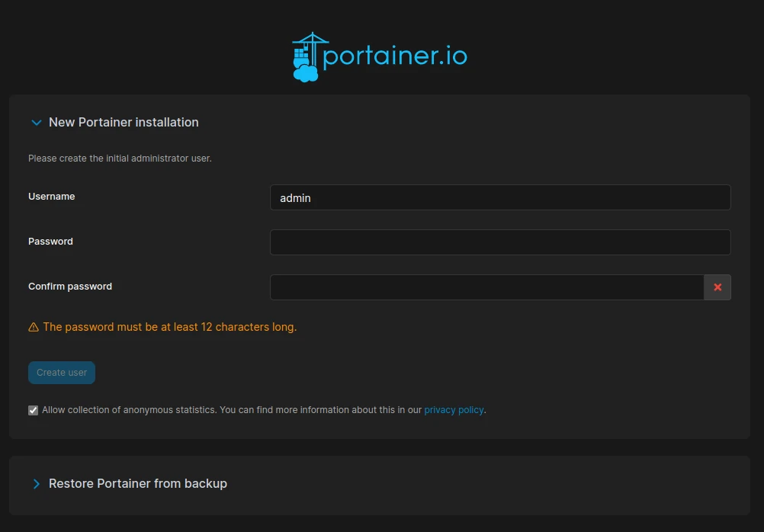Click the red X validation icon
The width and height of the screenshot is (764, 532).
(x=717, y=287)
